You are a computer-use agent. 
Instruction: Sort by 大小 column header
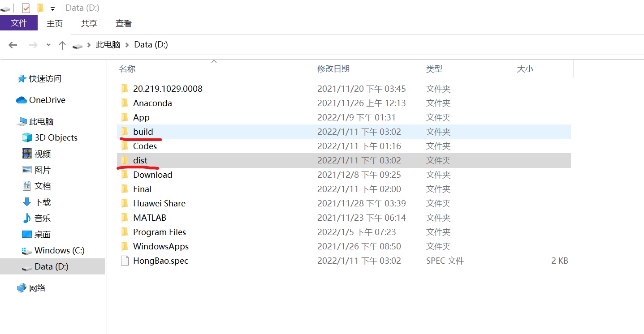pos(525,69)
